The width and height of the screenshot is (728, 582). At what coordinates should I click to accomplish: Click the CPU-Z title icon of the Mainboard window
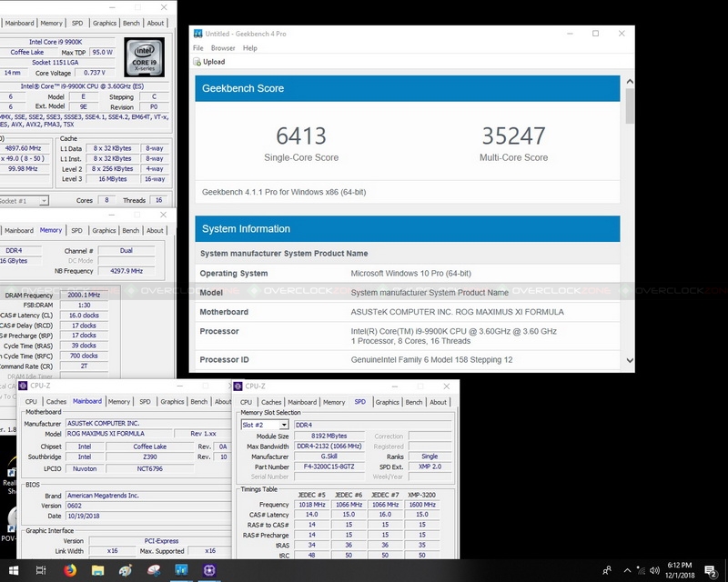click(23, 386)
